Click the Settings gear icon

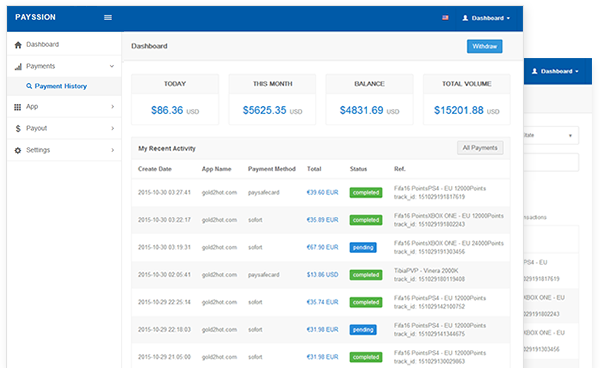[x=18, y=150]
